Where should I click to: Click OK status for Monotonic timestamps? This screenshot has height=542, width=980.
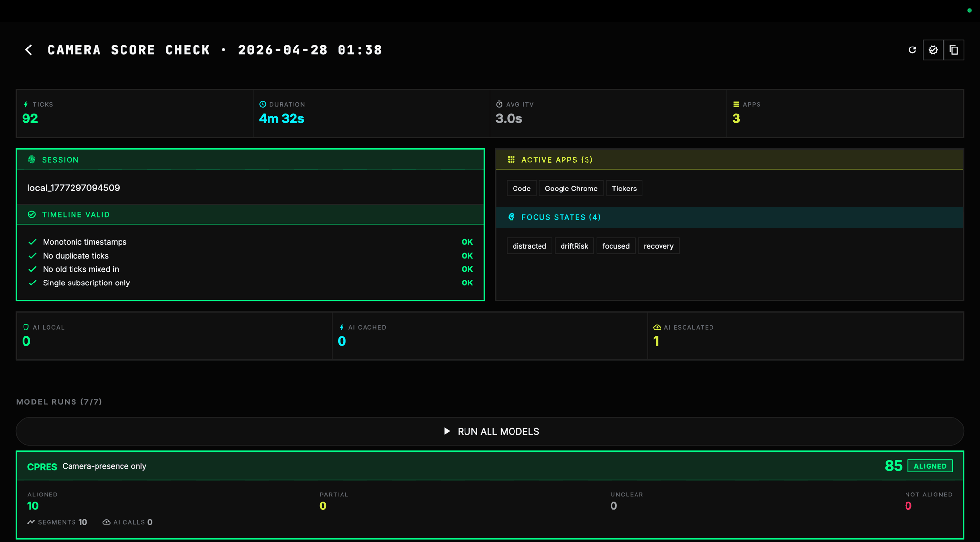[x=467, y=242]
